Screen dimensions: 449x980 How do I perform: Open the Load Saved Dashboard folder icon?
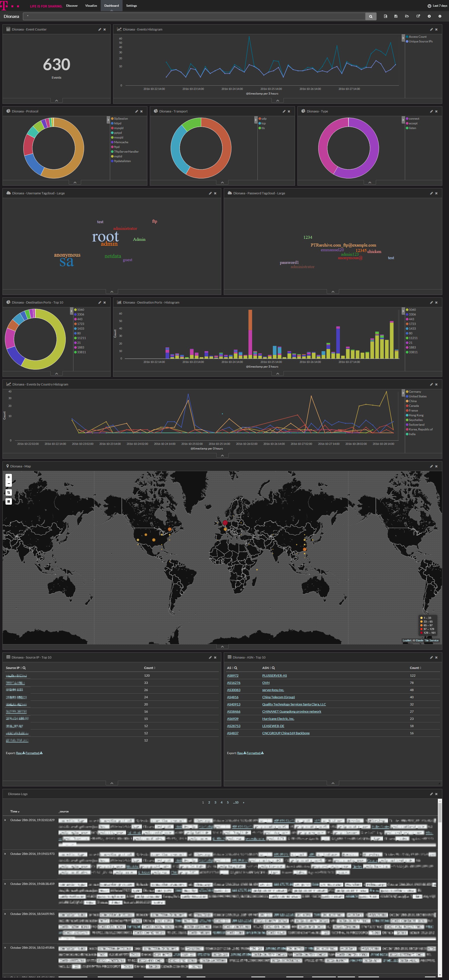click(407, 16)
